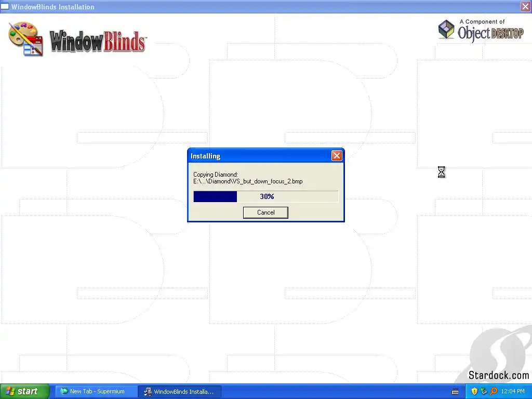Click the WindowBlinds Installation title bar icon

click(5, 6)
